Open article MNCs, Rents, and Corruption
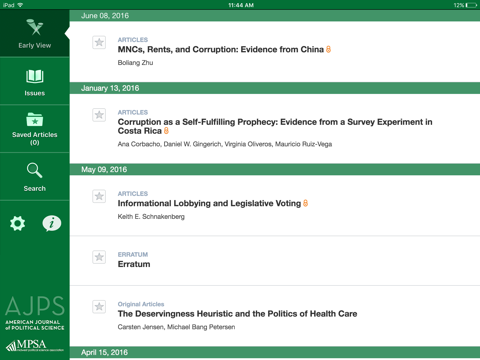The image size is (480, 360). 221,49
